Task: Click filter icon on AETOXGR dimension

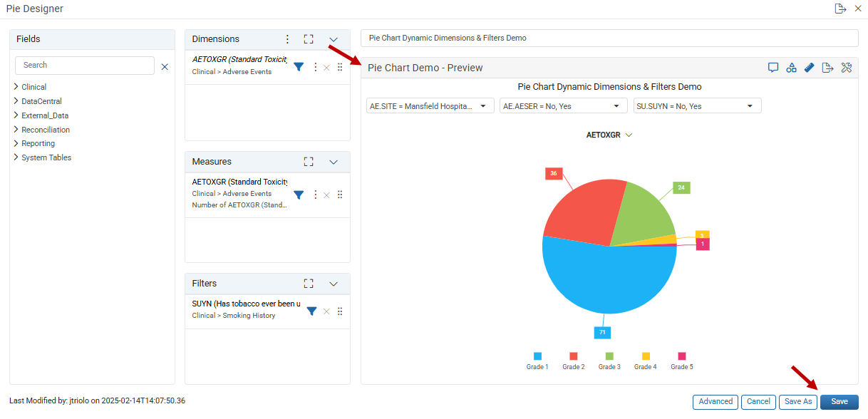Action: pos(299,66)
